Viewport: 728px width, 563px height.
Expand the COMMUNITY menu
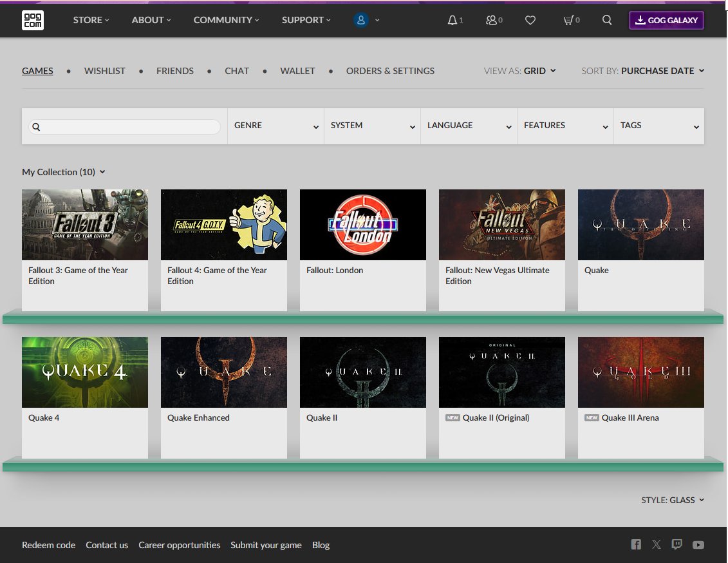pos(227,20)
